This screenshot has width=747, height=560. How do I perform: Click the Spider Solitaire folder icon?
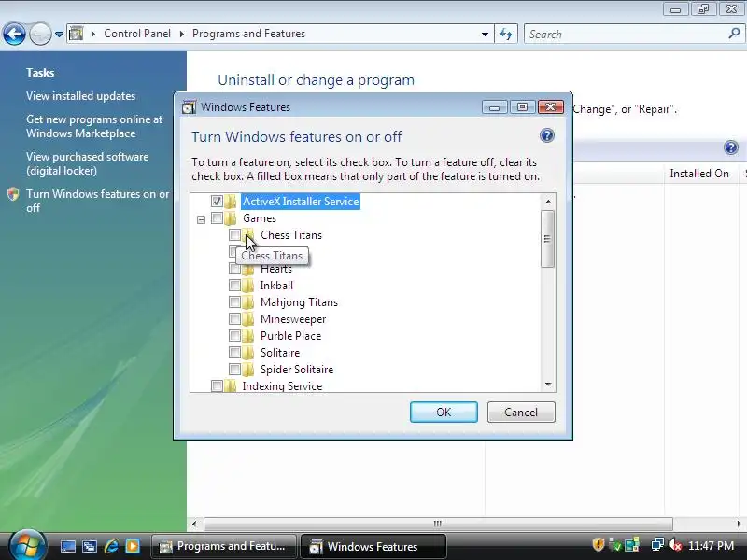point(248,369)
